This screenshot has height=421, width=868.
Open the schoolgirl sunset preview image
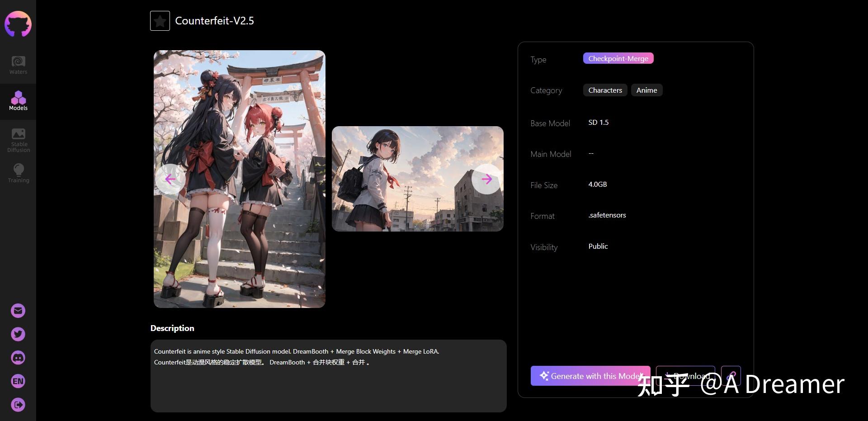pyautogui.click(x=418, y=179)
